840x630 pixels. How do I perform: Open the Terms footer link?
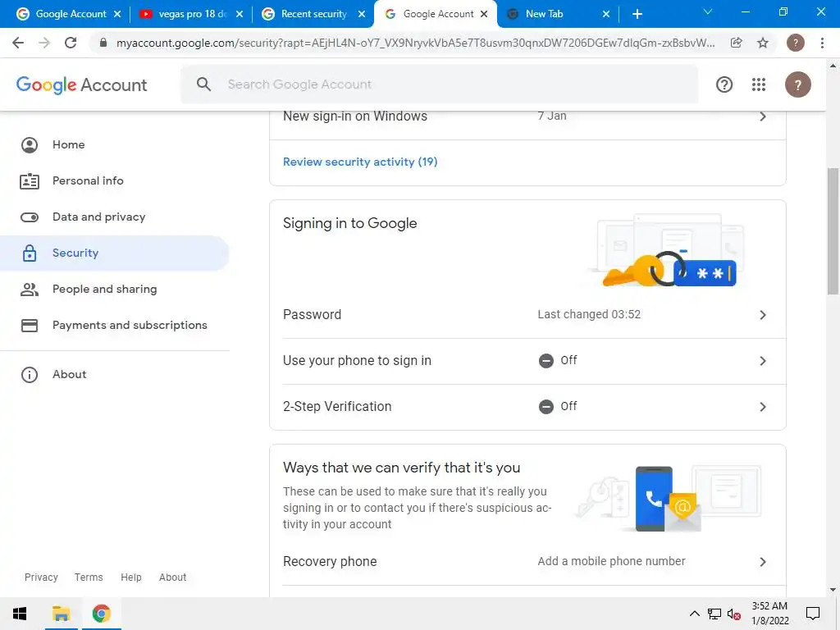pyautogui.click(x=89, y=577)
